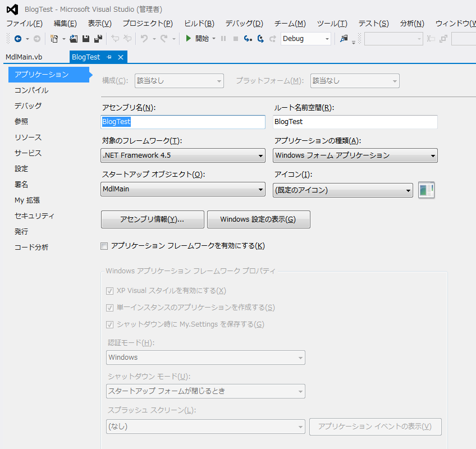The image size is (476, 449).
Task: Open the 認証モード Windows dropdown
Action: point(205,358)
